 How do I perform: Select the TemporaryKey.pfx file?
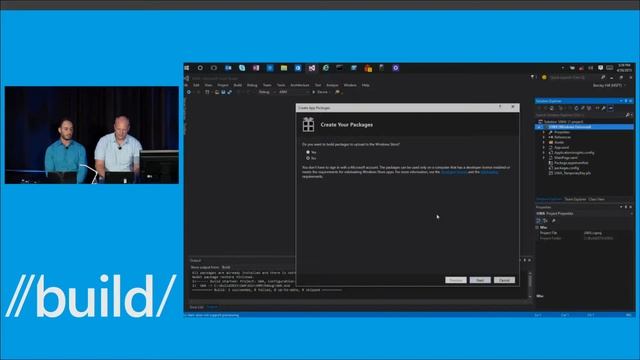[572, 173]
